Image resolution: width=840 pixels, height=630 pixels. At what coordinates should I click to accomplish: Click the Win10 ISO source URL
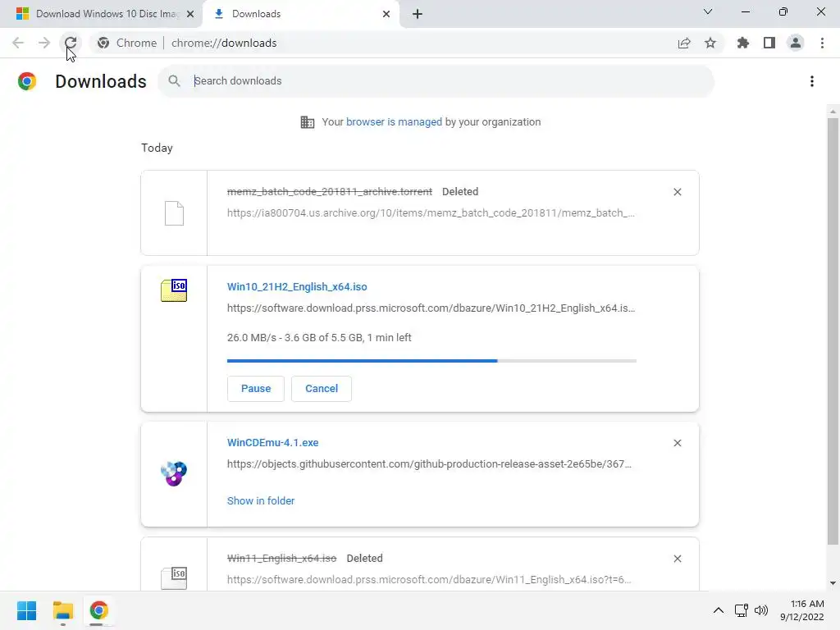click(431, 308)
